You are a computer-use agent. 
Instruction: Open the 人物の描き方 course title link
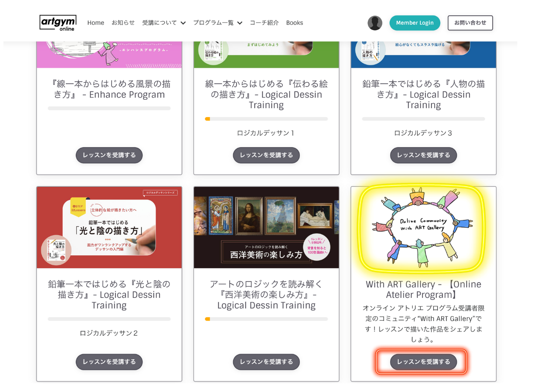click(423, 95)
